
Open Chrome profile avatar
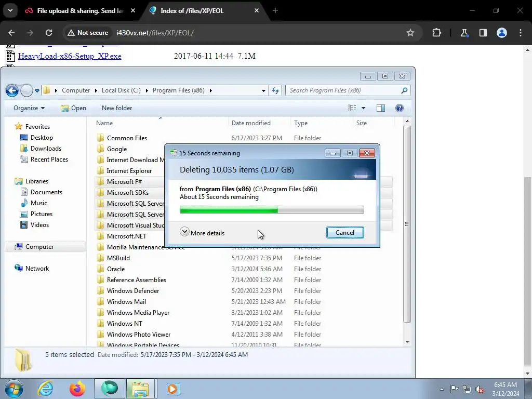tap(502, 33)
